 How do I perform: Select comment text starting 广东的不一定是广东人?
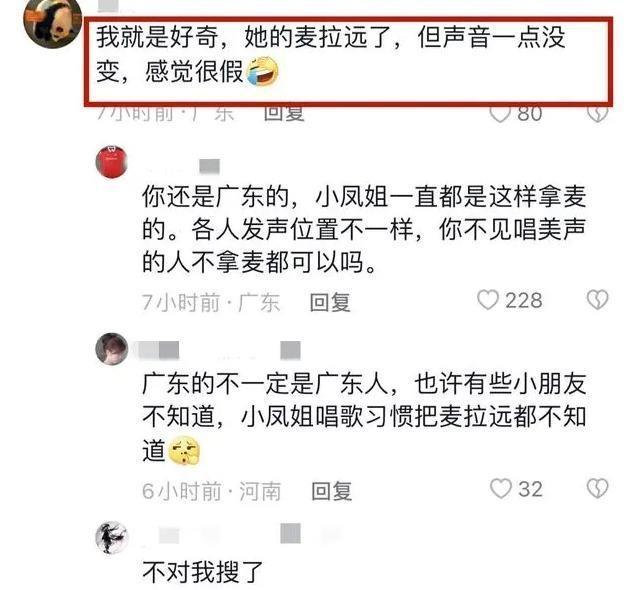[x=364, y=417]
